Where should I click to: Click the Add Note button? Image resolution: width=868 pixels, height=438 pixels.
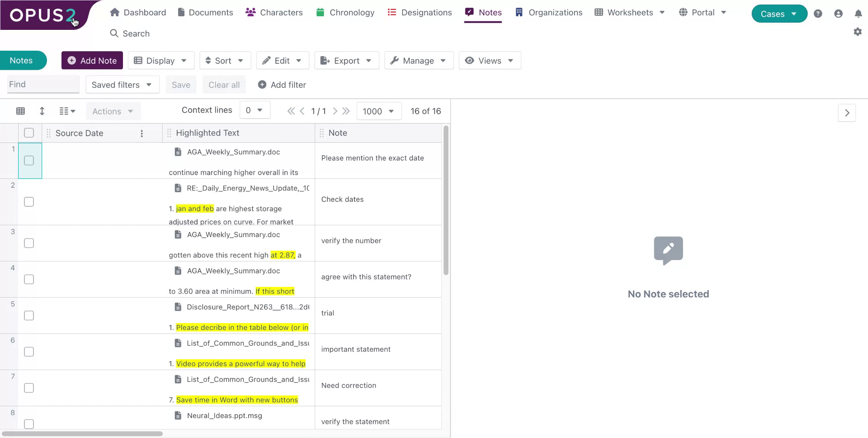(92, 60)
